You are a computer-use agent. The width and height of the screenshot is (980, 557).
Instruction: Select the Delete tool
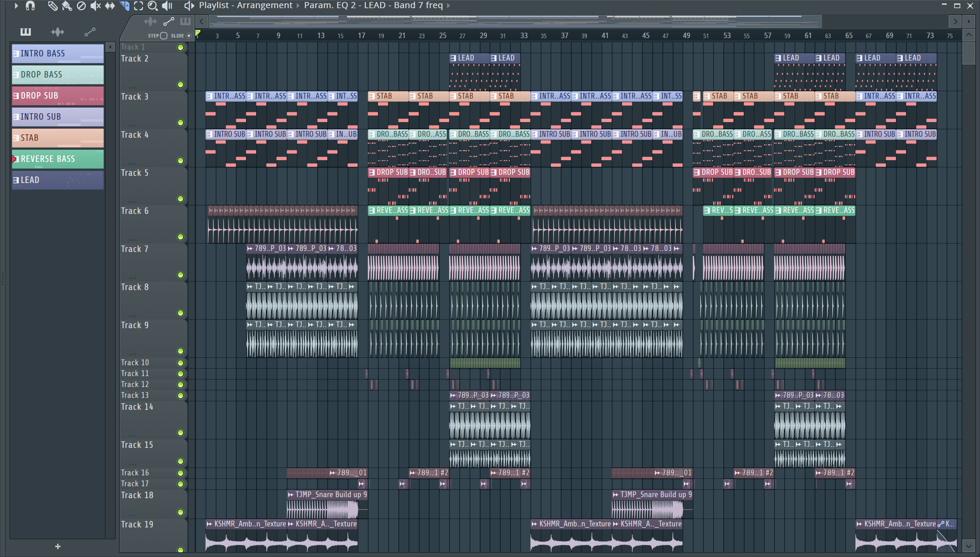81,6
